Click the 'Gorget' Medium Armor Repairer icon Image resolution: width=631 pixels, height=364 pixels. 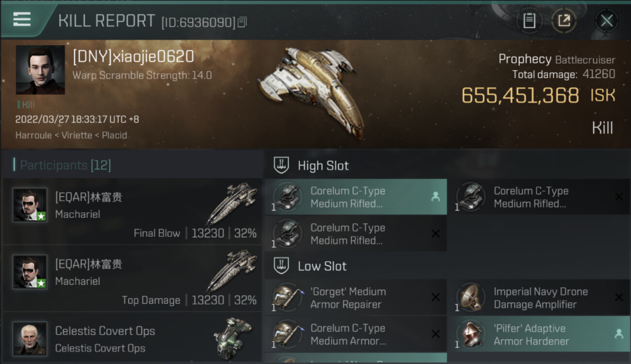pos(287,298)
